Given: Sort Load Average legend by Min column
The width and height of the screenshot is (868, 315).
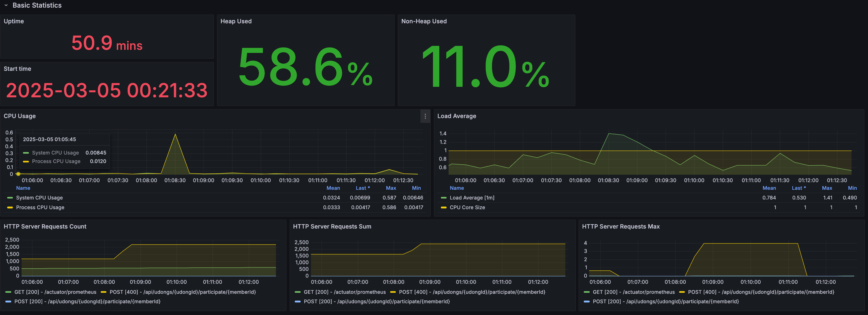Looking at the screenshot, I should 852,188.
